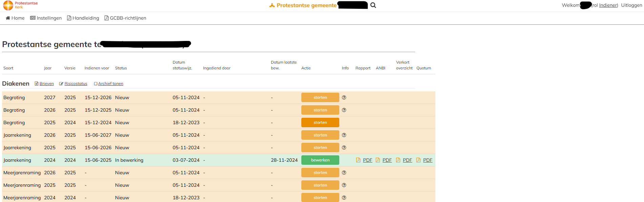This screenshot has height=202, width=644.
Task: Start the Begroting 2025 with starten button
Action: [320, 122]
